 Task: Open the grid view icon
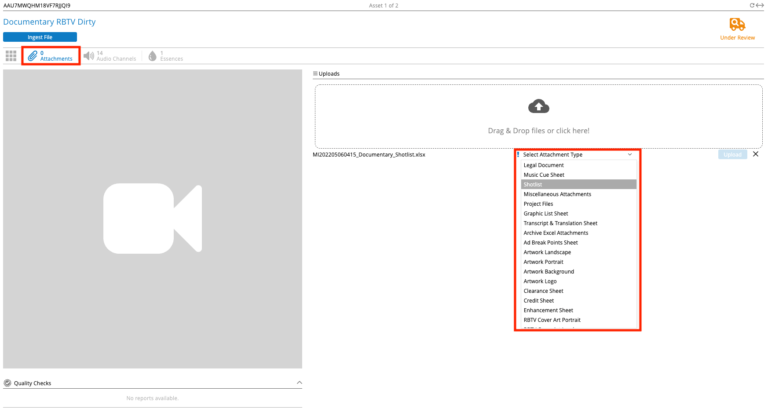pyautogui.click(x=11, y=56)
